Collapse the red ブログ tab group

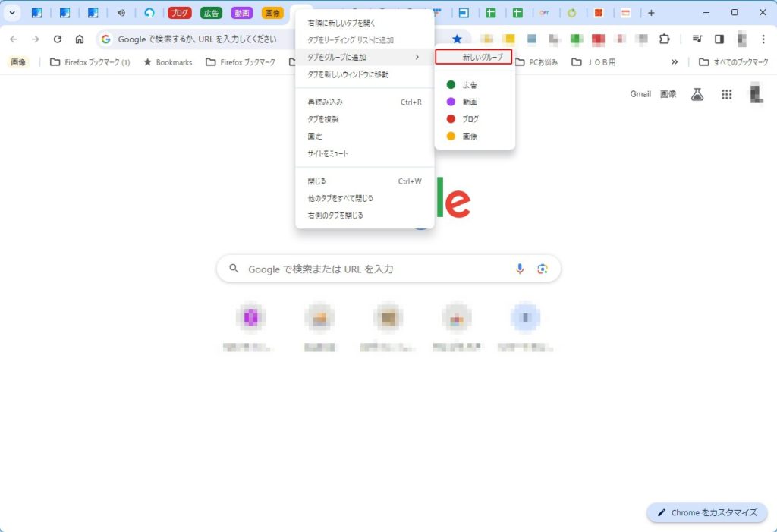[179, 13]
